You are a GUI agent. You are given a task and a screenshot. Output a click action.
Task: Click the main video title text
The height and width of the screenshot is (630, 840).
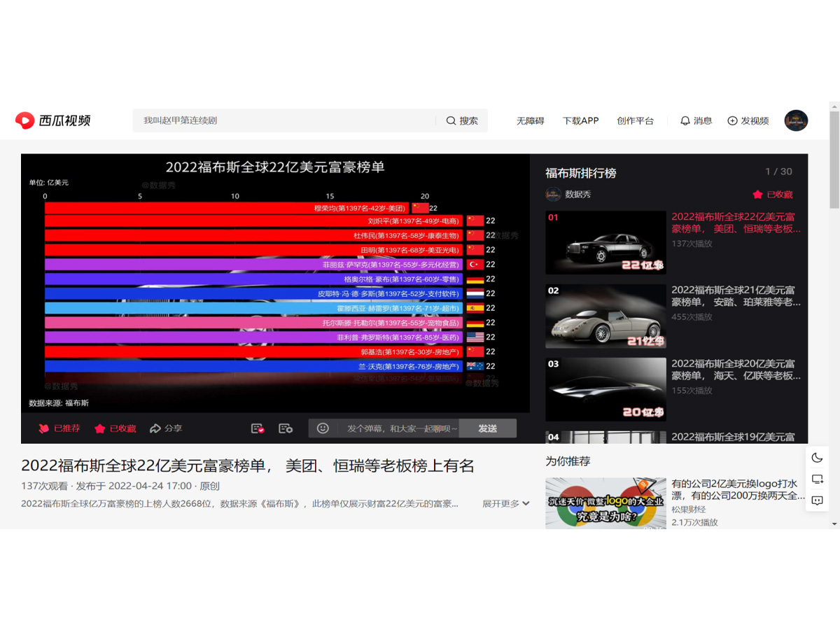(x=248, y=465)
